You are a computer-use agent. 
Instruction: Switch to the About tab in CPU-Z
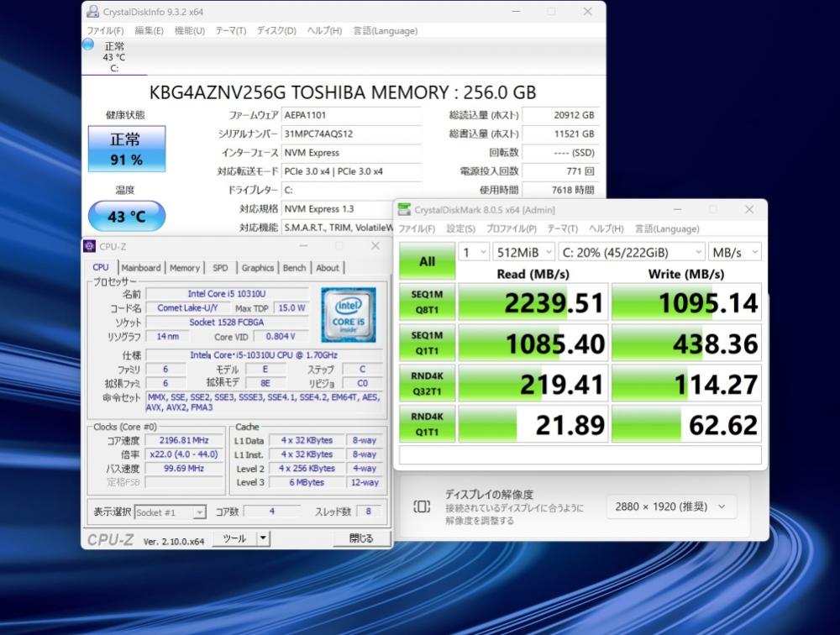[x=328, y=267]
